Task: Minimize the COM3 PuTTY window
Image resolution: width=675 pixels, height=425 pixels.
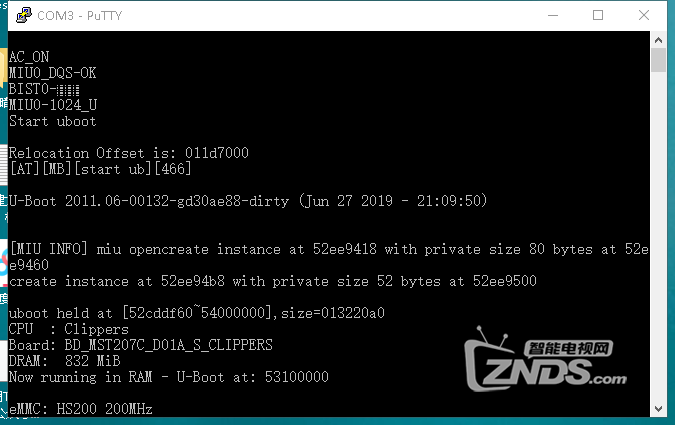Action: (553, 16)
